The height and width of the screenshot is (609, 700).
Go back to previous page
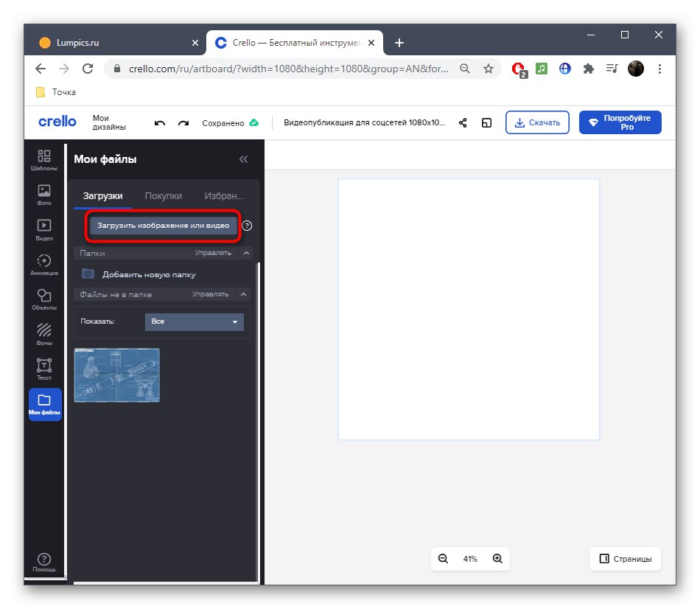click(x=41, y=69)
